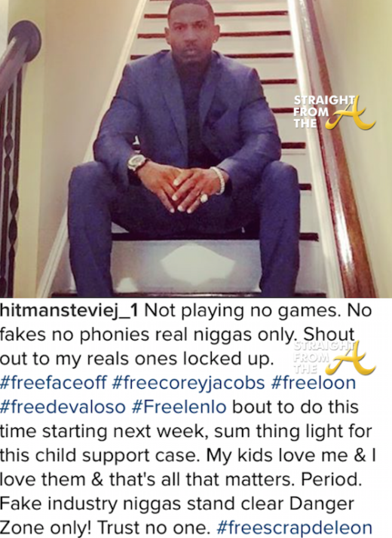The image size is (392, 538).
Task: Open the hitmansteviej_1 username link
Action: coord(69,310)
